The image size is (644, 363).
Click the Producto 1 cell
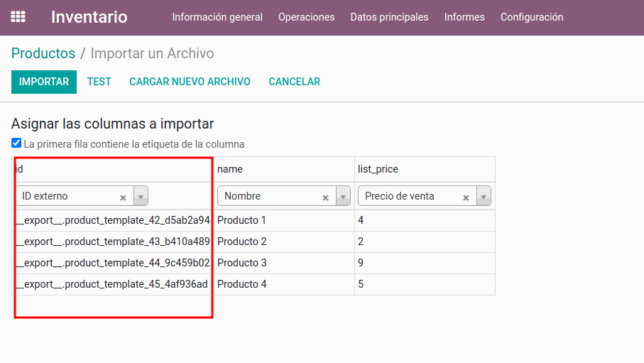[242, 220]
